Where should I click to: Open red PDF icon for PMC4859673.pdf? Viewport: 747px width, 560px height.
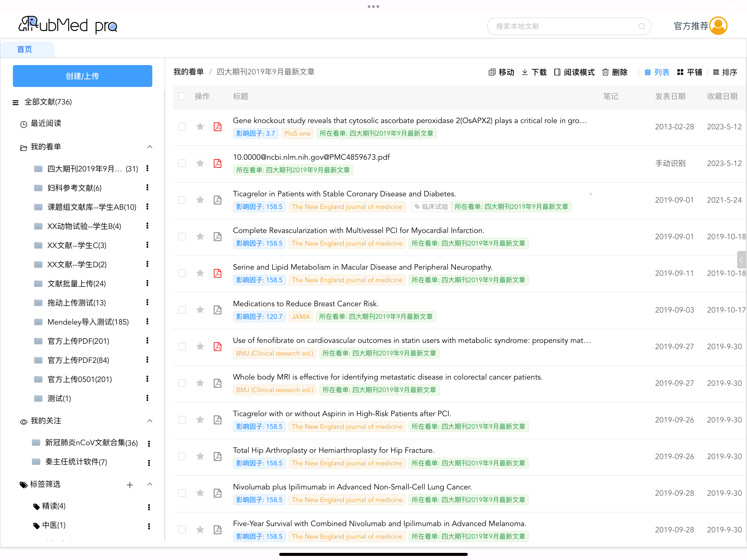click(x=217, y=163)
